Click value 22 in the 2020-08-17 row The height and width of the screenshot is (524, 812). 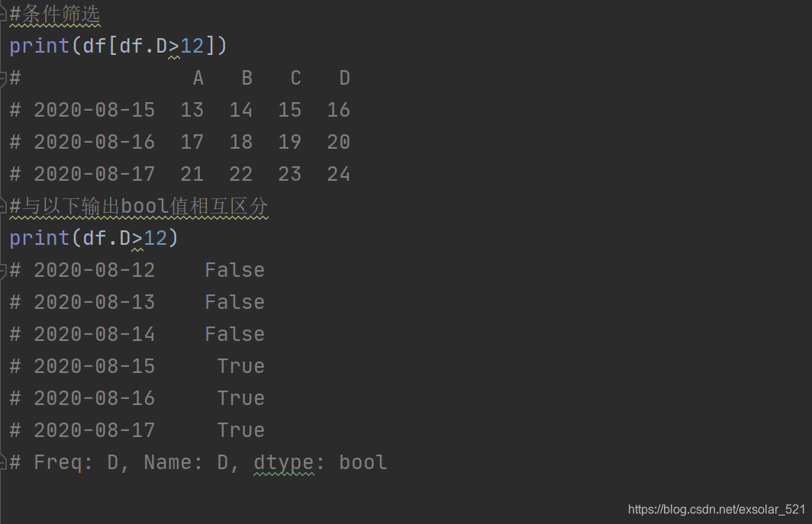(241, 175)
